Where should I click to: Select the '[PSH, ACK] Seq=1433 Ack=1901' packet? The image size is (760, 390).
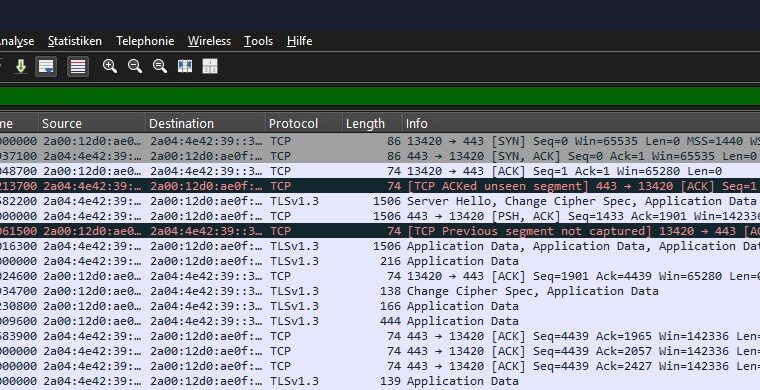(380, 216)
